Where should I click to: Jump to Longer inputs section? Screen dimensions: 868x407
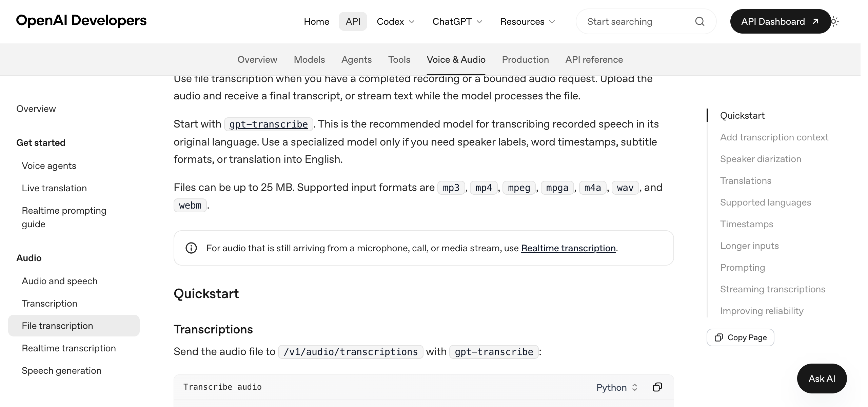click(749, 246)
